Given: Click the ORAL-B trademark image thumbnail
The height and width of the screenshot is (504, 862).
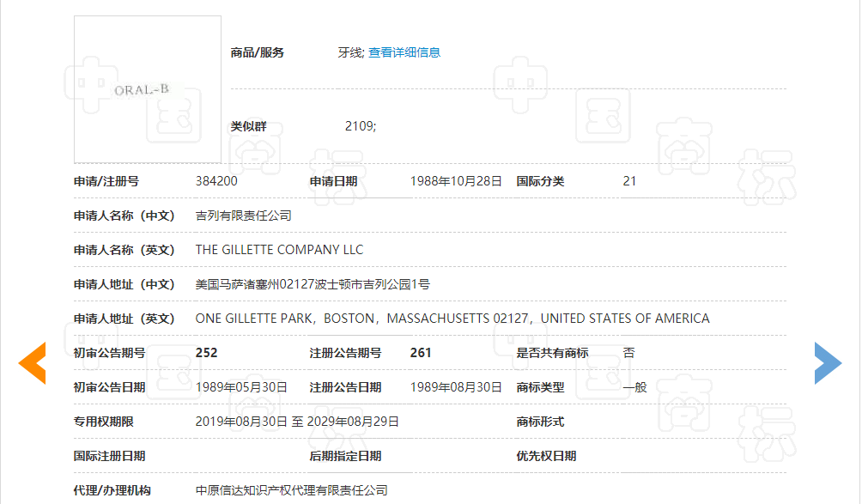Looking at the screenshot, I should [148, 89].
